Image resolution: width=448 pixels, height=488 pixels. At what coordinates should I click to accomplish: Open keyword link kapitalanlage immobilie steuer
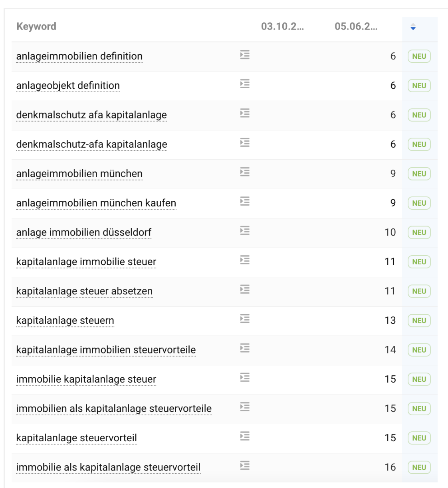(86, 262)
